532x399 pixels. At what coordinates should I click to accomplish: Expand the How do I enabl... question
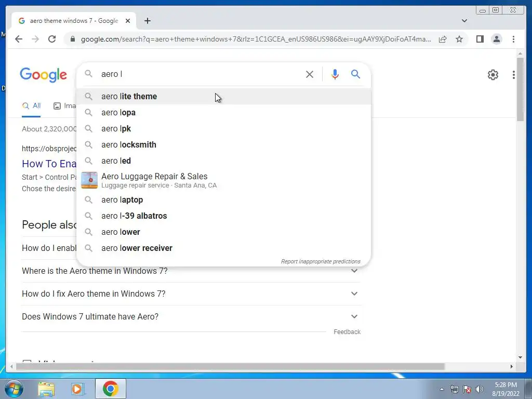[x=49, y=248]
